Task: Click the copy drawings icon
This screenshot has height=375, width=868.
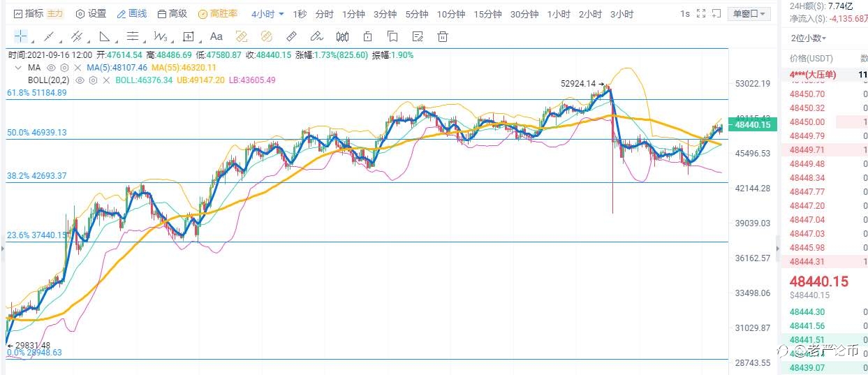Action: [392, 36]
